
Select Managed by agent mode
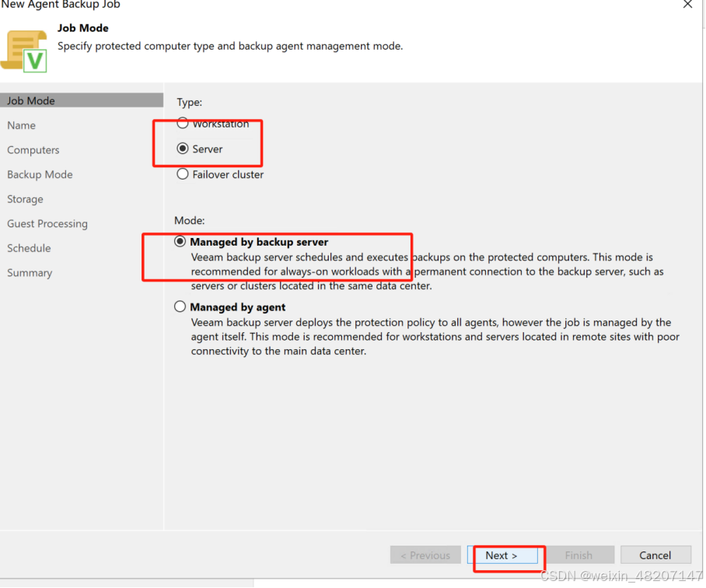click(180, 306)
